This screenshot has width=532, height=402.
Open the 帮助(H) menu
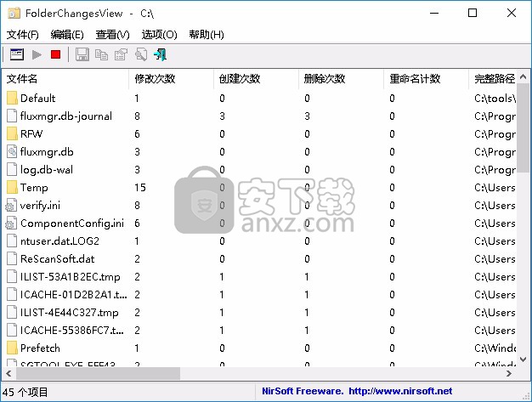[207, 35]
